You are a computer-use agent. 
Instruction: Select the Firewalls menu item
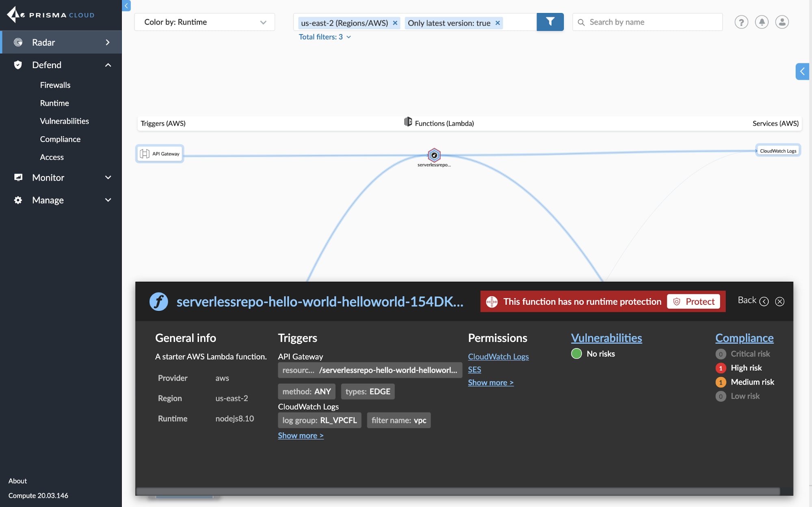(55, 85)
